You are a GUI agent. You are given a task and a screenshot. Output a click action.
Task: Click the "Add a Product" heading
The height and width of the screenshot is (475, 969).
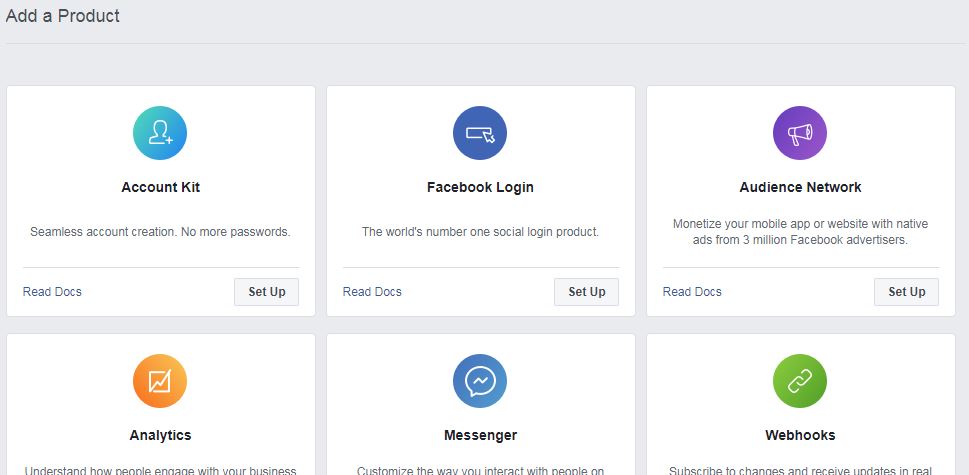click(x=62, y=15)
